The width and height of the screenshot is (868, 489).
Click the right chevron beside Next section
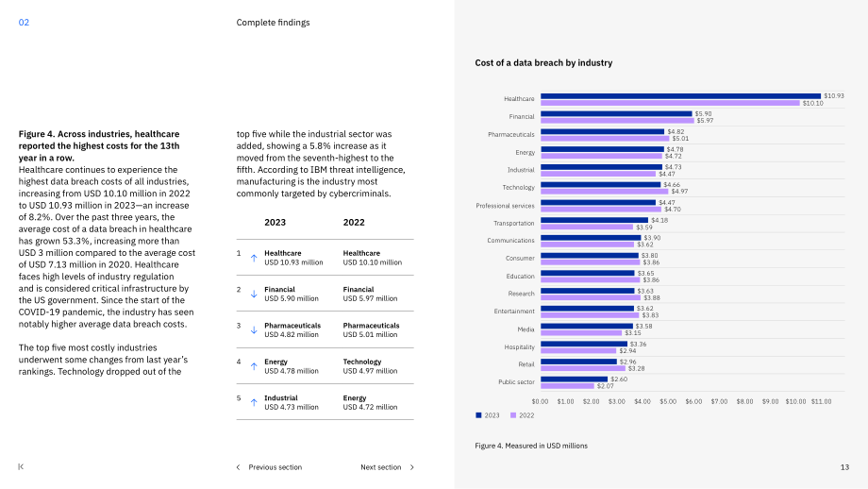tap(412, 467)
